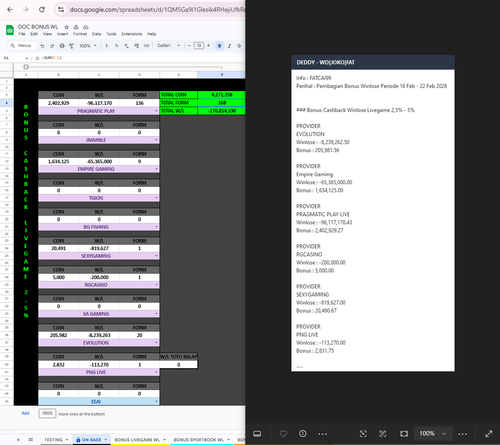Search the Menus box
Screen dimensions: 500x445
22,46
